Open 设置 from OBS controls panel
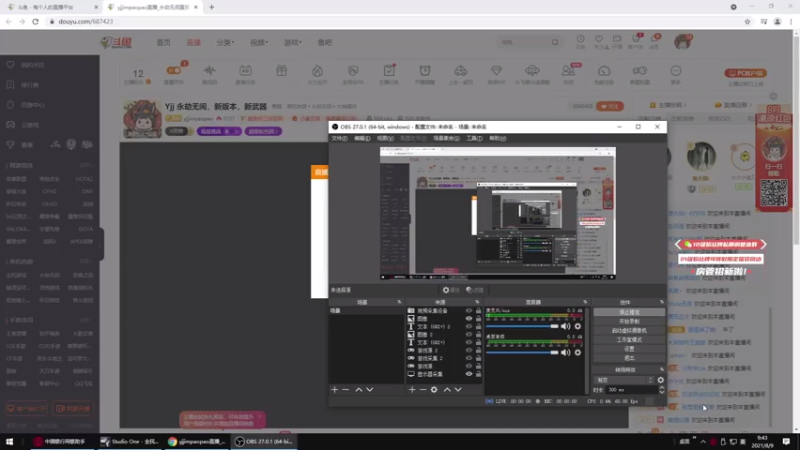Image resolution: width=800 pixels, height=450 pixels. [x=629, y=348]
